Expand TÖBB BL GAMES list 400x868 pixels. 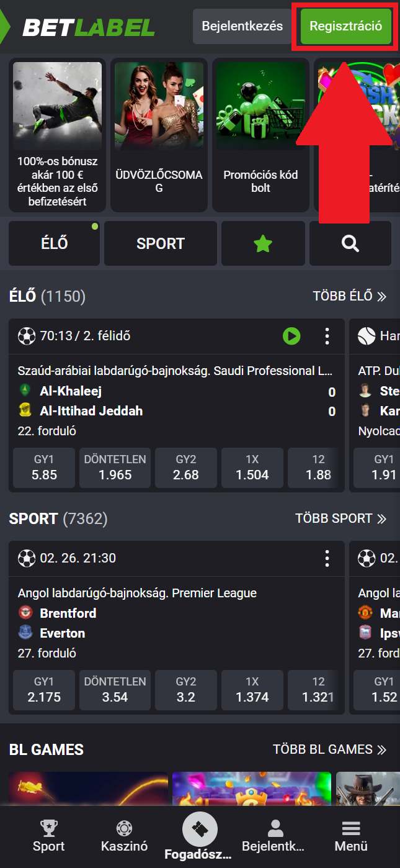coord(329,749)
